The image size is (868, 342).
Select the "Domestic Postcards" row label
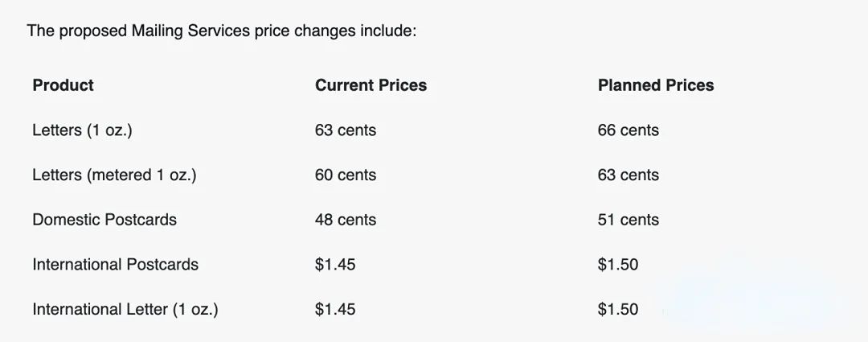(104, 220)
